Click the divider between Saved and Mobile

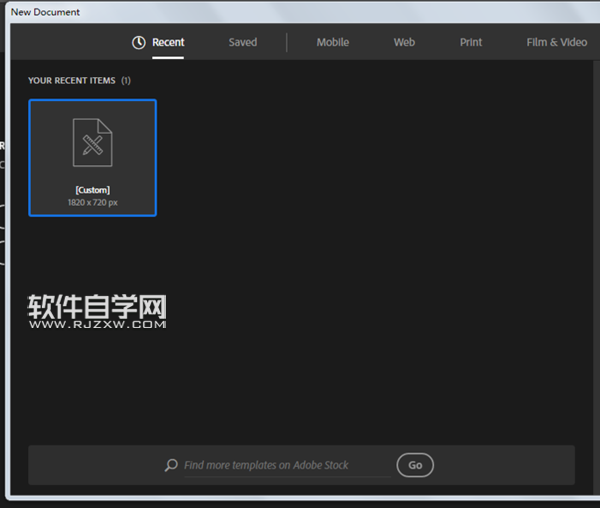(287, 42)
